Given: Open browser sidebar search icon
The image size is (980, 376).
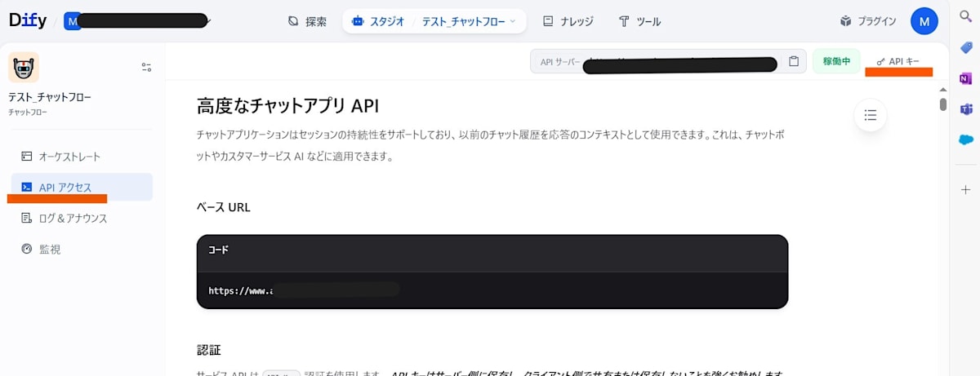Looking at the screenshot, I should (965, 16).
